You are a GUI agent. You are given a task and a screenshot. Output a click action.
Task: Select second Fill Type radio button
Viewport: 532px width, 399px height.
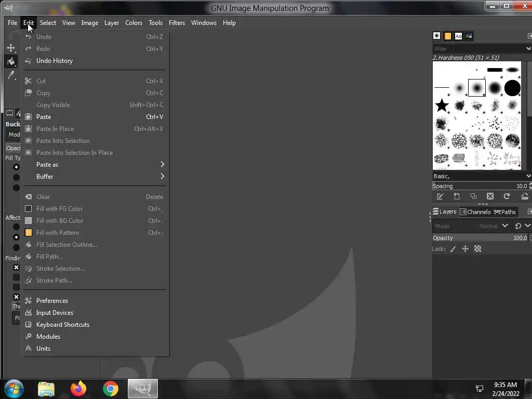coord(16,177)
